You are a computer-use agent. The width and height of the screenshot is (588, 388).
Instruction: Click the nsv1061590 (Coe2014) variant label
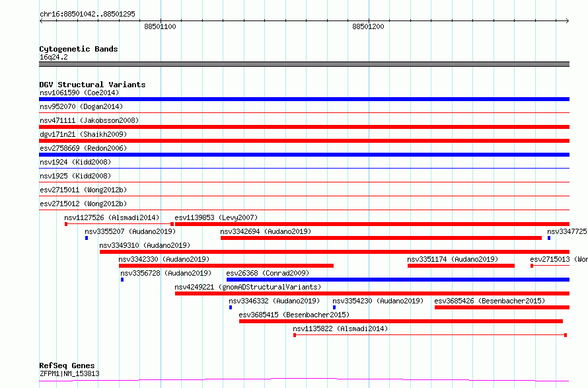[x=79, y=93]
